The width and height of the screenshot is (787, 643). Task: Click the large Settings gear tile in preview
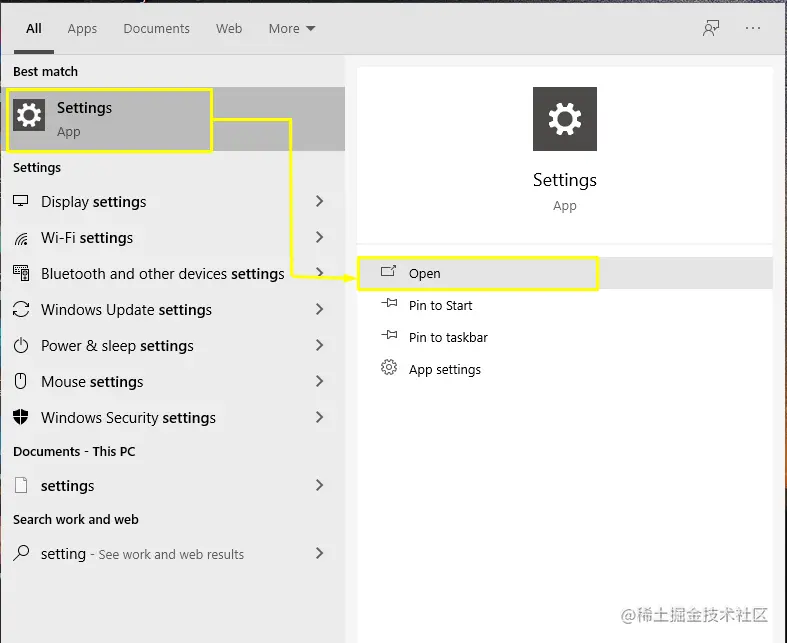tap(565, 119)
